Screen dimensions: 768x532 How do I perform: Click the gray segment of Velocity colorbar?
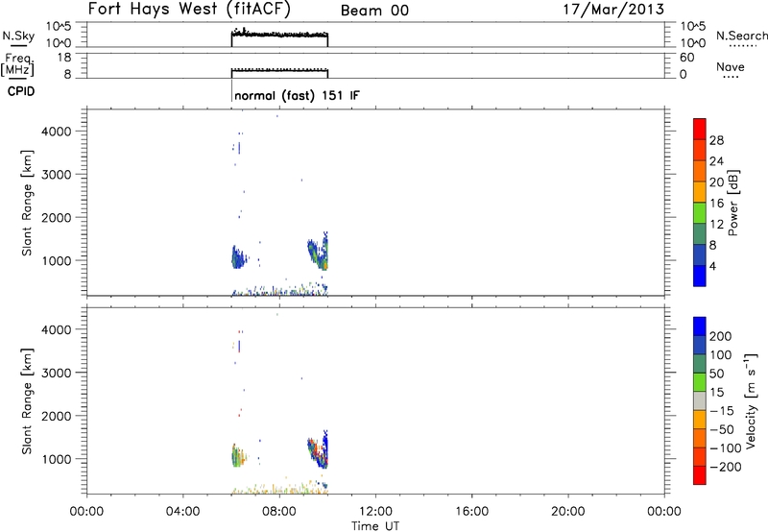[700, 400]
